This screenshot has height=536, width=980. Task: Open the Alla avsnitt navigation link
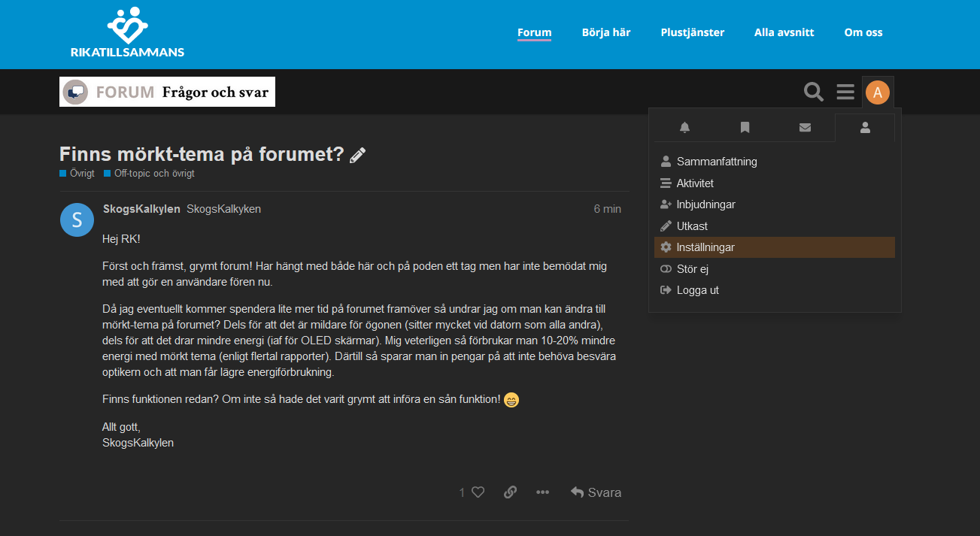click(784, 32)
